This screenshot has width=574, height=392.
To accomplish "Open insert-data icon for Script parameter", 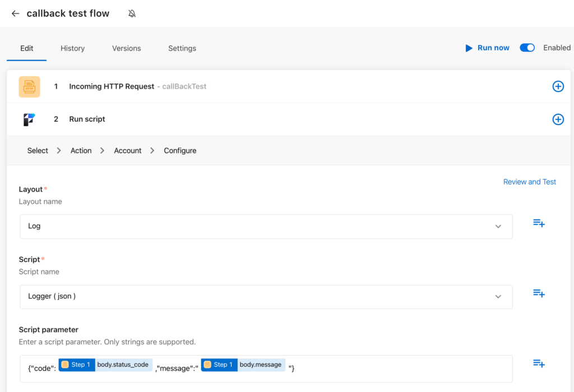I will tap(539, 363).
